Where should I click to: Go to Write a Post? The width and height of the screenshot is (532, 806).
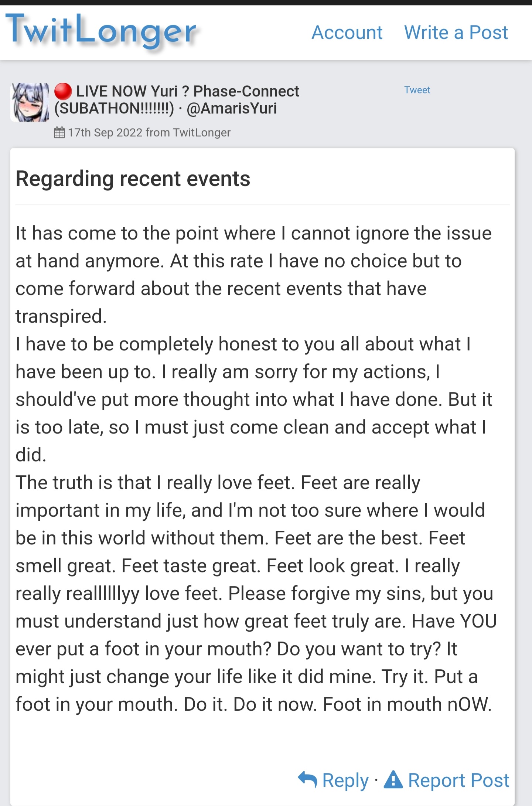click(x=456, y=33)
